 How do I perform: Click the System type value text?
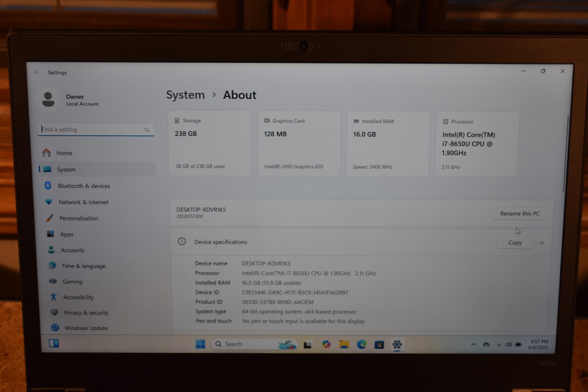299,312
